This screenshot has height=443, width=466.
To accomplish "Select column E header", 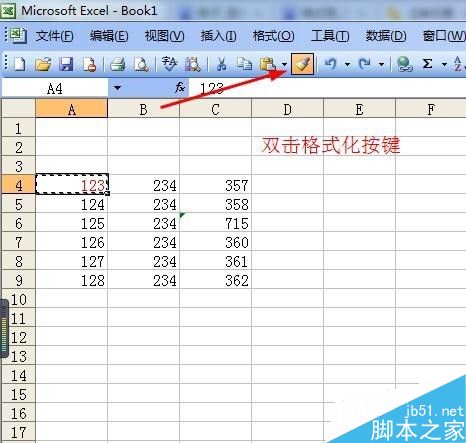I will [360, 108].
